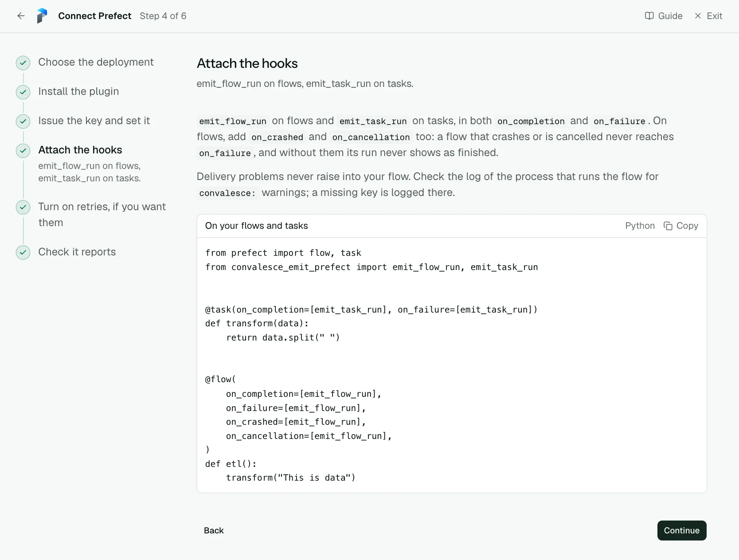
Task: Click checkmark icon beside Turn on retries
Action: (23, 207)
